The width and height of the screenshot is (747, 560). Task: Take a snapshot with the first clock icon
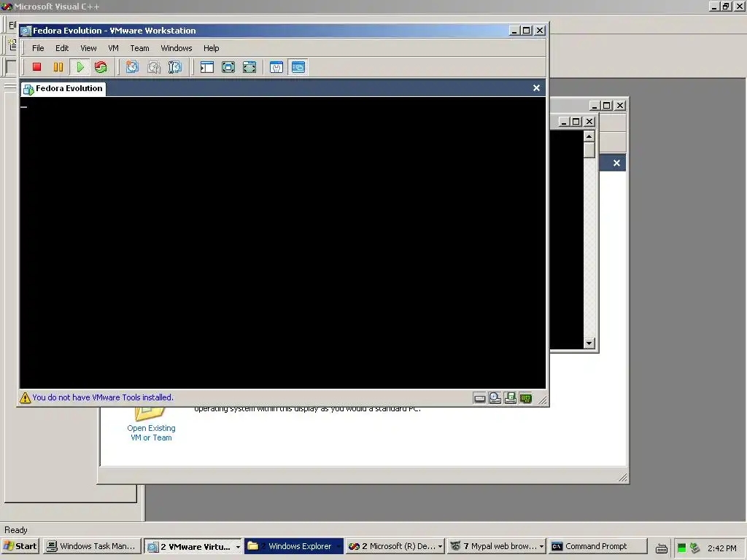pyautogui.click(x=132, y=67)
